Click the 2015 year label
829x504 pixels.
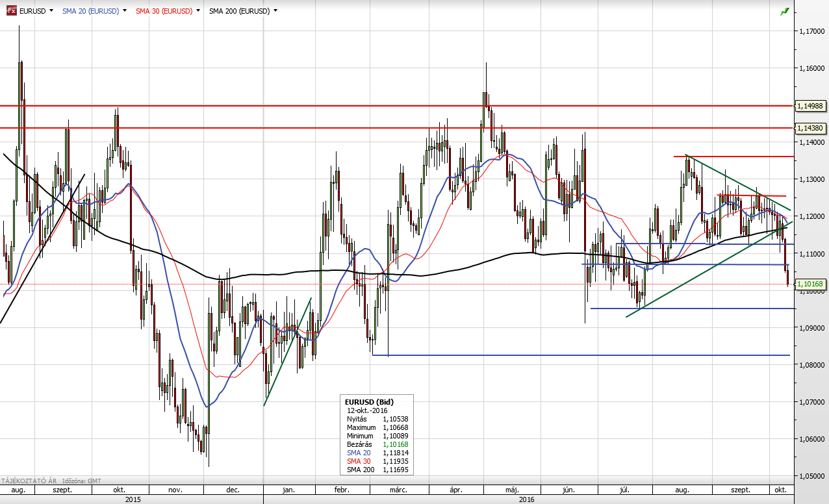133,499
